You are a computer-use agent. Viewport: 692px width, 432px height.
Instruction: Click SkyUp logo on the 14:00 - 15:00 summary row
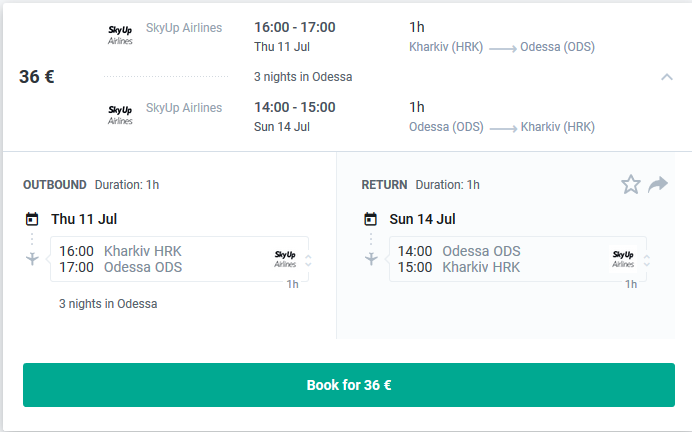pos(120,114)
